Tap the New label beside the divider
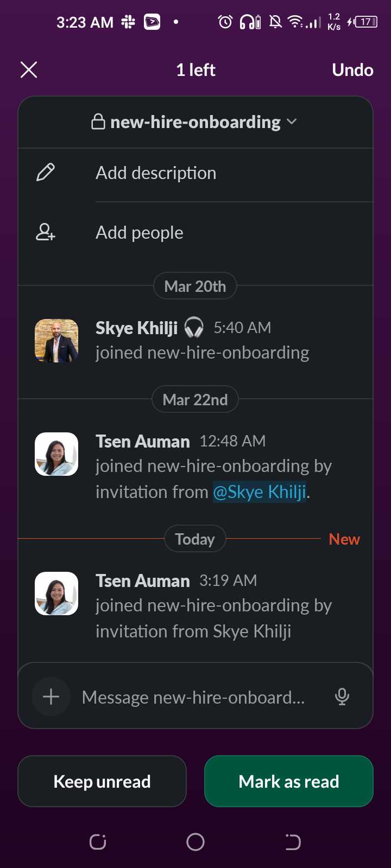Screen dimensions: 391x868 click(x=344, y=539)
